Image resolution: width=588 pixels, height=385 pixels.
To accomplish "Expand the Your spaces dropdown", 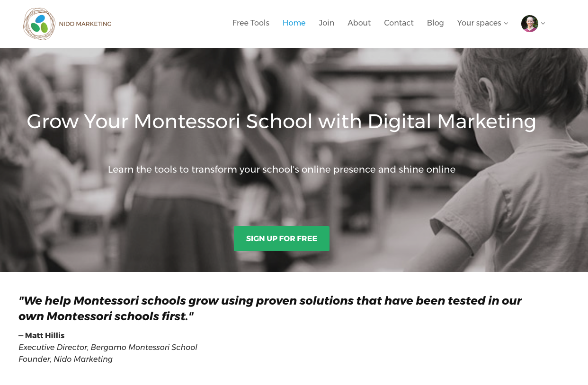I will [482, 23].
